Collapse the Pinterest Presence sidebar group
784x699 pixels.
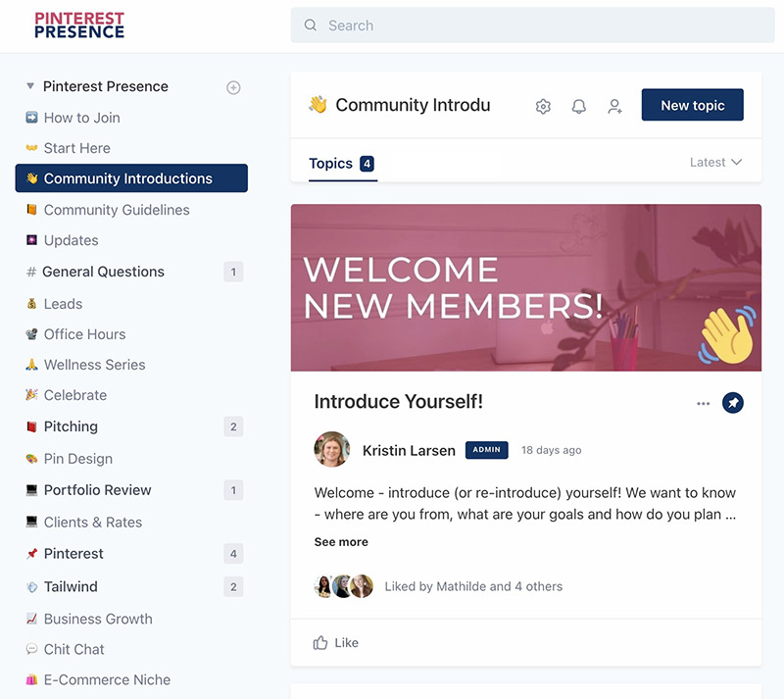[x=30, y=86]
